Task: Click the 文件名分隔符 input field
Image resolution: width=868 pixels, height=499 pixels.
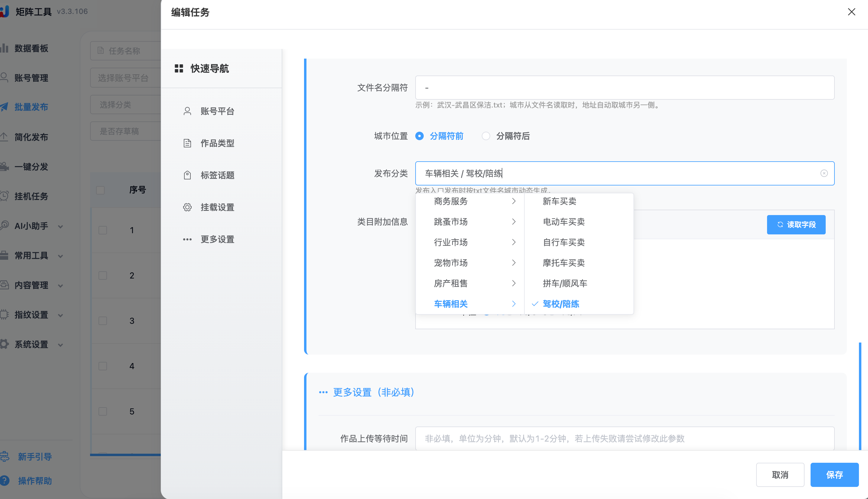Action: 625,88
